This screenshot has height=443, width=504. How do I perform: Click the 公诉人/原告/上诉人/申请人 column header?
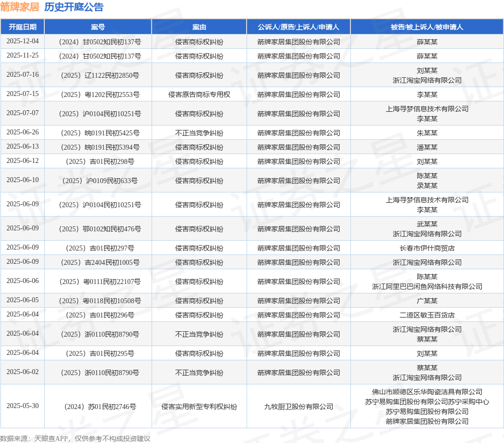click(x=299, y=27)
